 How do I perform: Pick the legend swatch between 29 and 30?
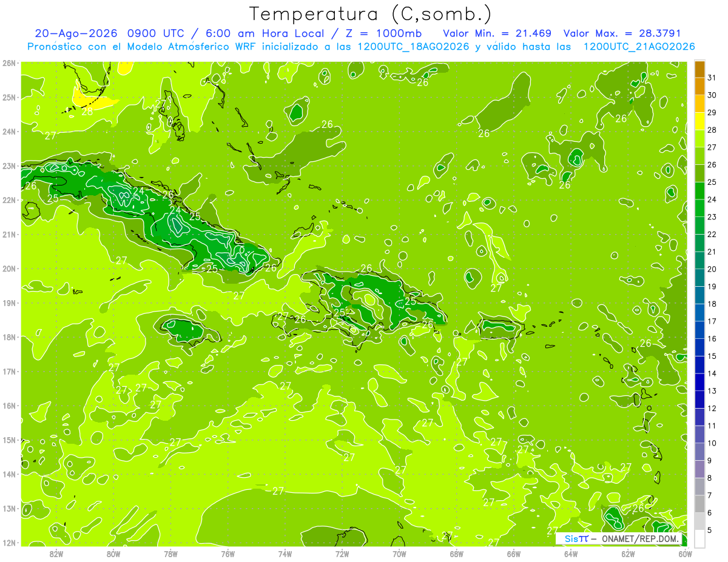pyautogui.click(x=699, y=104)
